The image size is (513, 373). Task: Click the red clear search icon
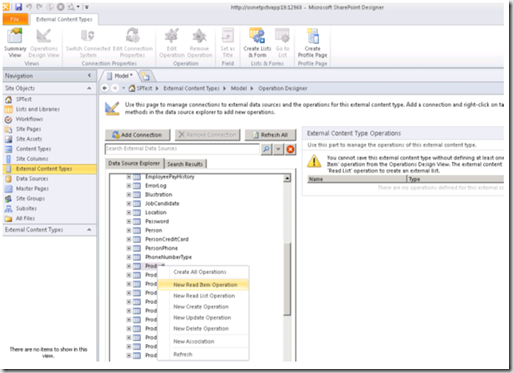click(x=290, y=149)
